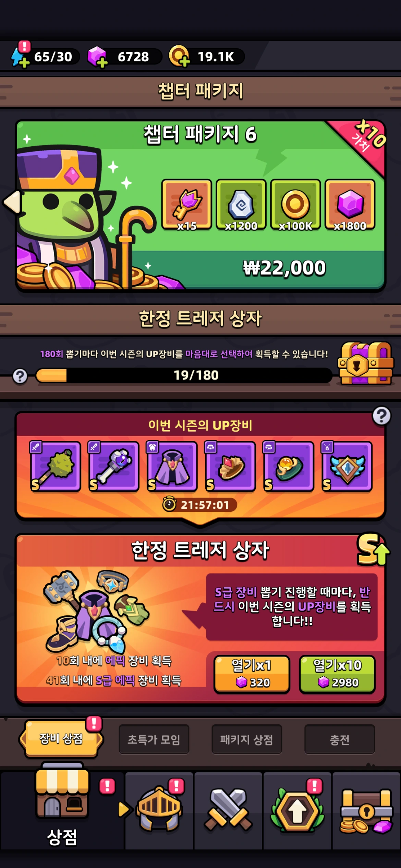The width and height of the screenshot is (401, 868).
Task: Select the winged diamond necklace item
Action: pyautogui.click(x=347, y=467)
